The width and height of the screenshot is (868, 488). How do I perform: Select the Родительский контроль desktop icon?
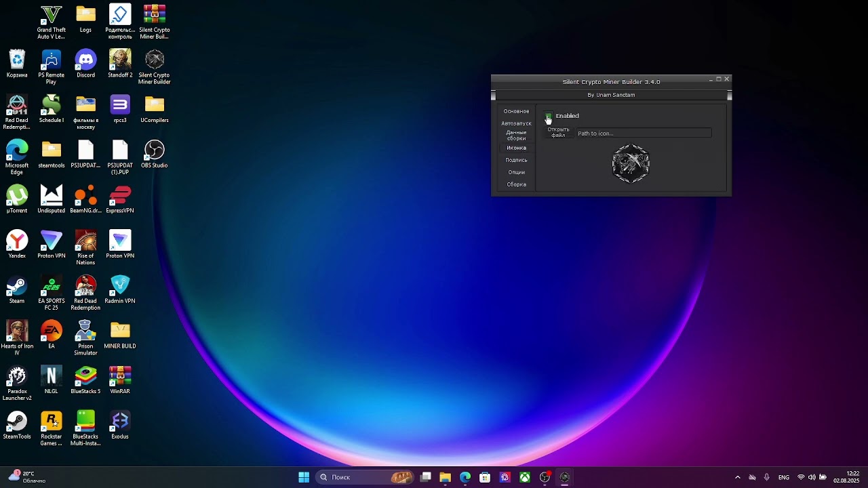(120, 22)
